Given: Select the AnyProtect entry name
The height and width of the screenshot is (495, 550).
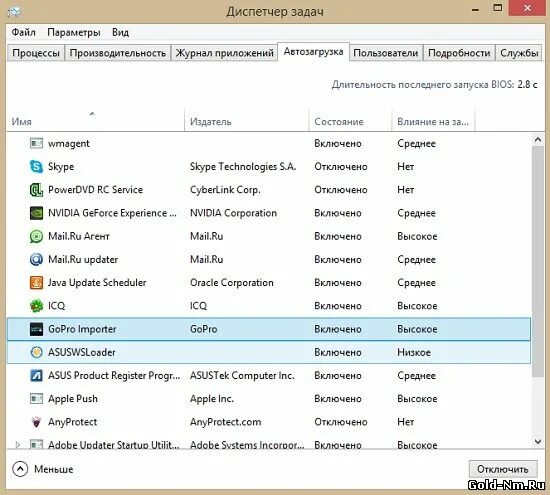Looking at the screenshot, I should [72, 422].
